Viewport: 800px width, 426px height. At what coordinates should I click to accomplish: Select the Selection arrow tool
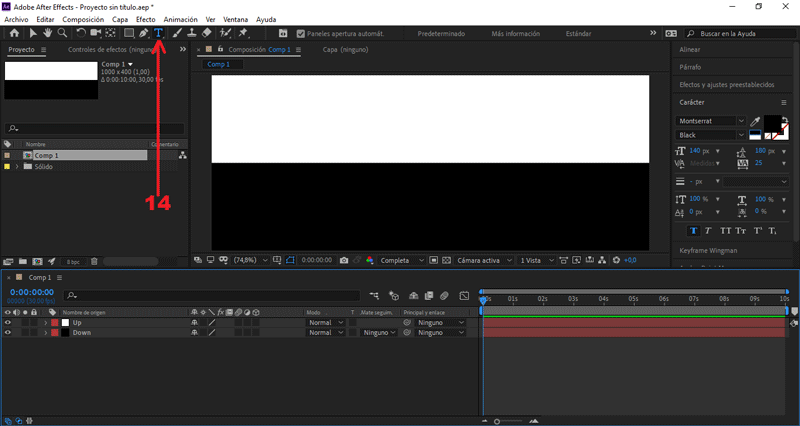(33, 33)
